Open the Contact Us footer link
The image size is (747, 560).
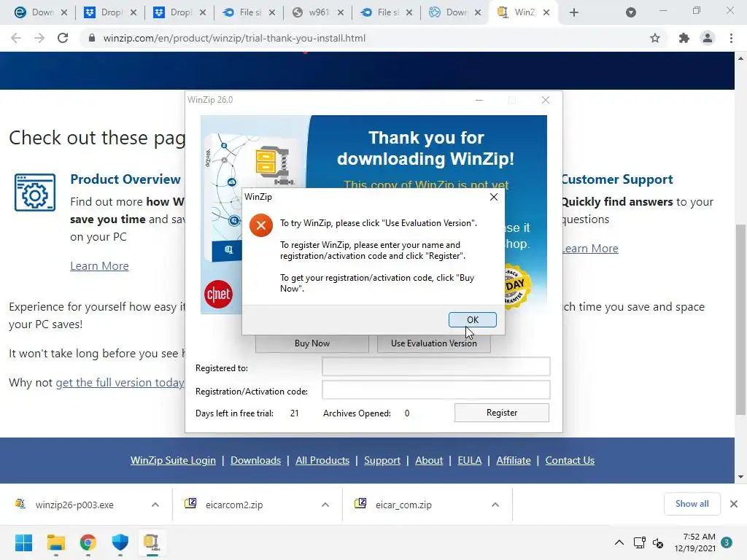(570, 461)
